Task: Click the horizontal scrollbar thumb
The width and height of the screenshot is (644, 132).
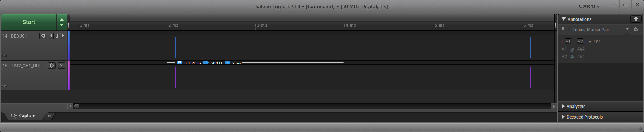Action: pyautogui.click(x=76, y=106)
